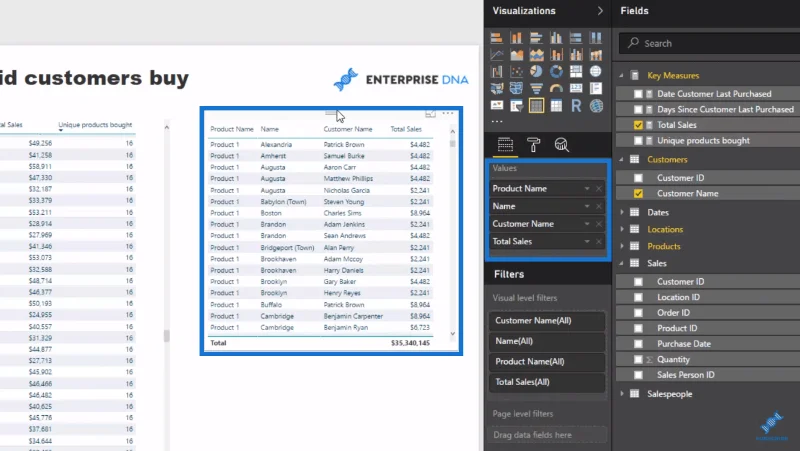Choose the Filled map visual
Screen dimensions: 800x451
pyautogui.click(x=496, y=88)
